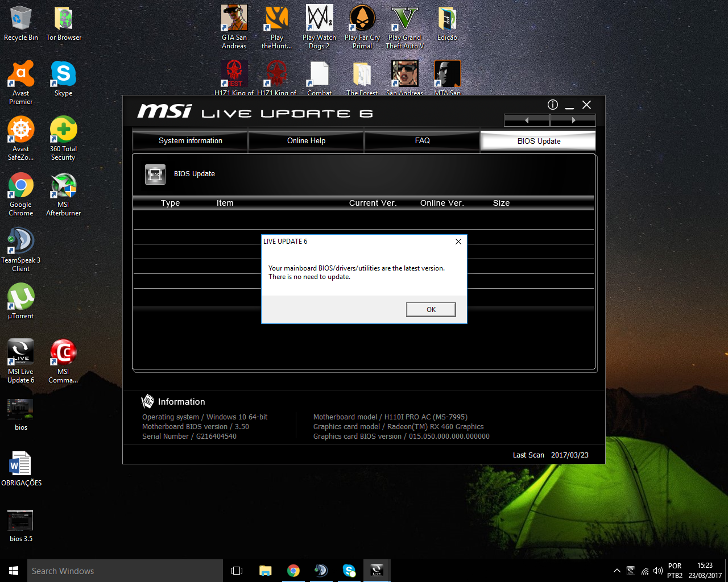Select the Play Watch Dogs 2 shortcut

pyautogui.click(x=320, y=27)
